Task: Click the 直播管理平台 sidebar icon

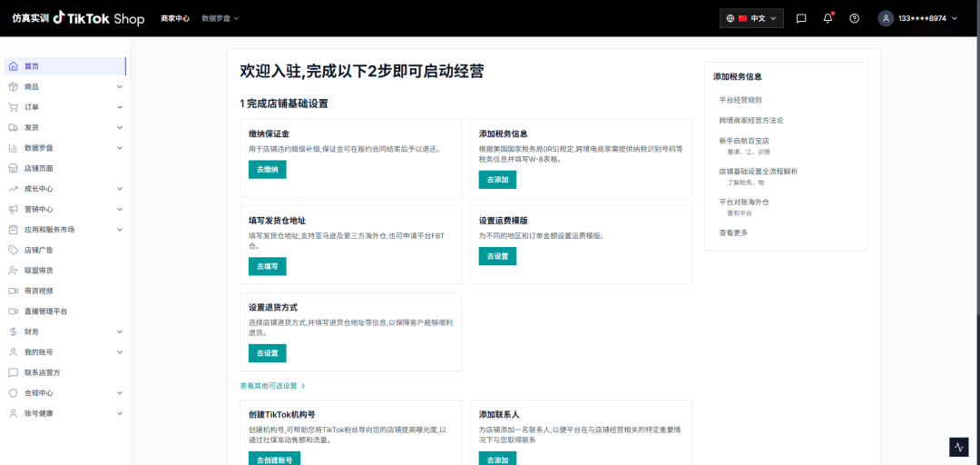Action: (14, 312)
